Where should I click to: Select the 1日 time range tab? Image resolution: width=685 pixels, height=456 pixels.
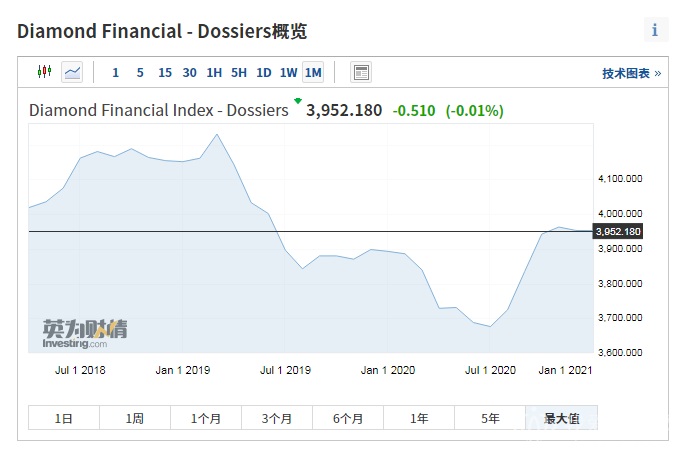64,418
